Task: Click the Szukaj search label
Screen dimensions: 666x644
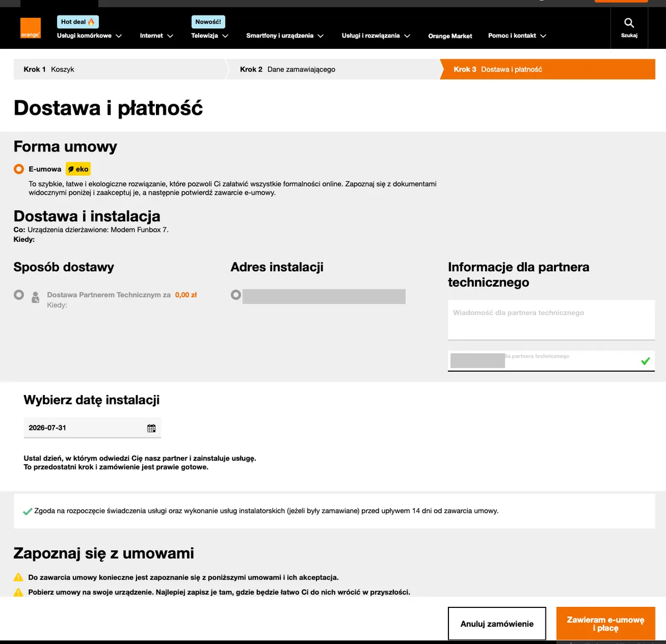Action: tap(629, 36)
